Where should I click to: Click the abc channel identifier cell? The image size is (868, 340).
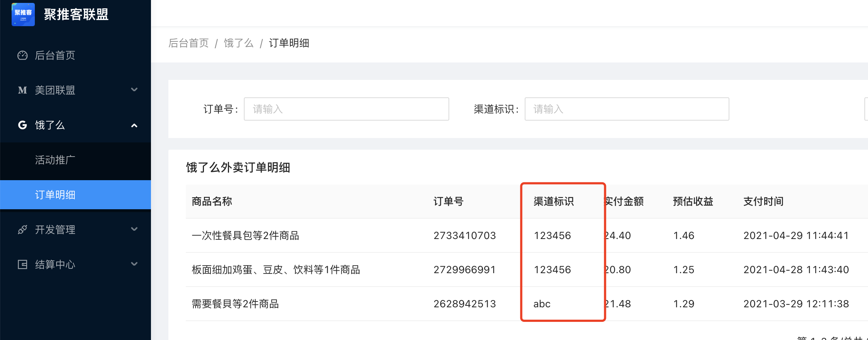542,304
